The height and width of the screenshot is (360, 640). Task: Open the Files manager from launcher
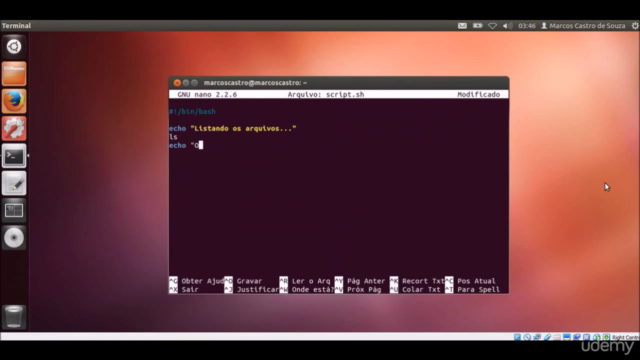(14, 74)
